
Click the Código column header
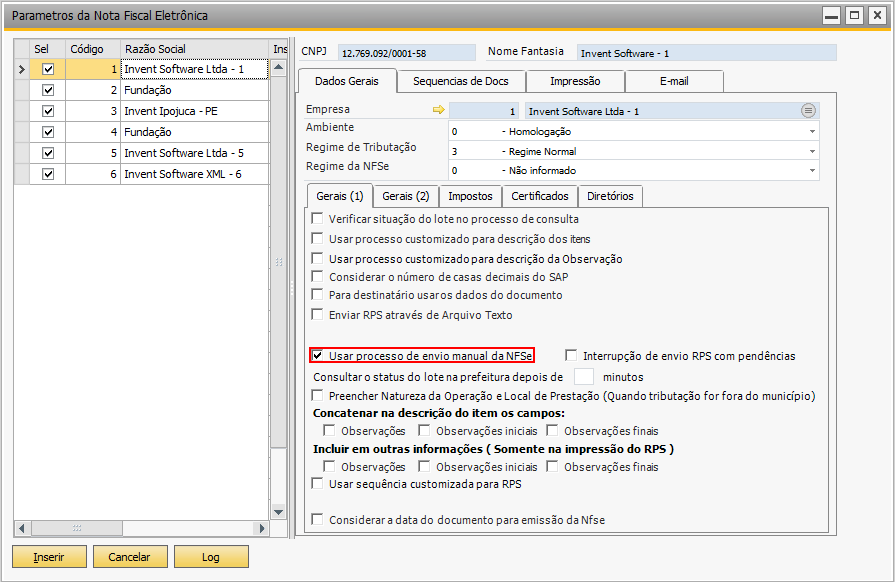click(x=93, y=49)
